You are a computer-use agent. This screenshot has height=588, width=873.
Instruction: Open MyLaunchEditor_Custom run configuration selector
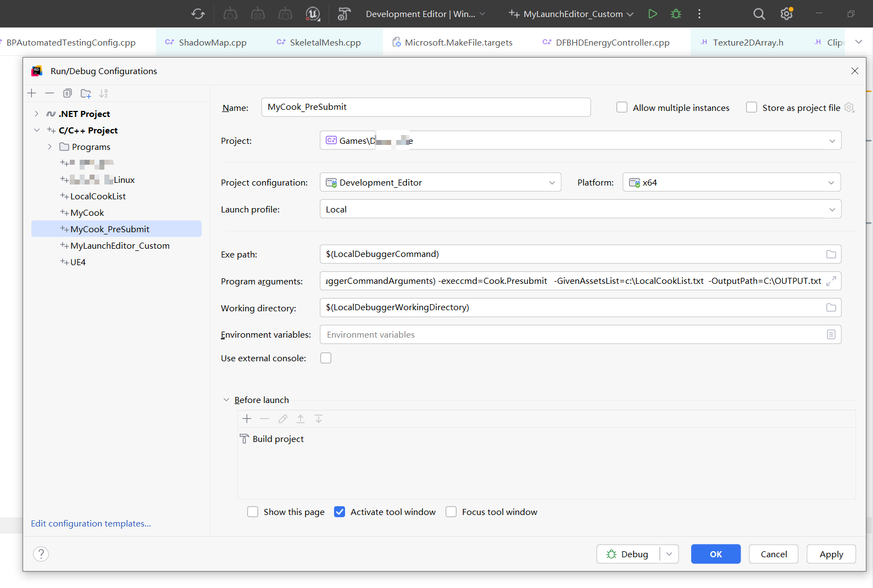pos(571,14)
